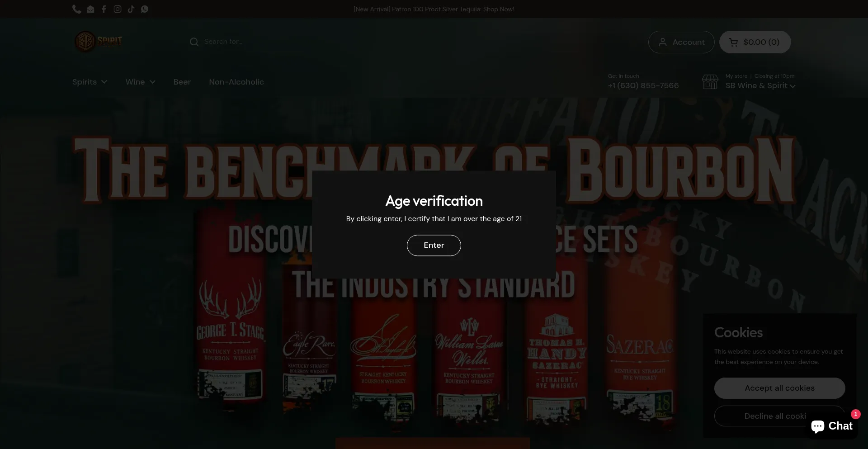Click the Cookies heading text
Image resolution: width=868 pixels, height=449 pixels.
739,332
